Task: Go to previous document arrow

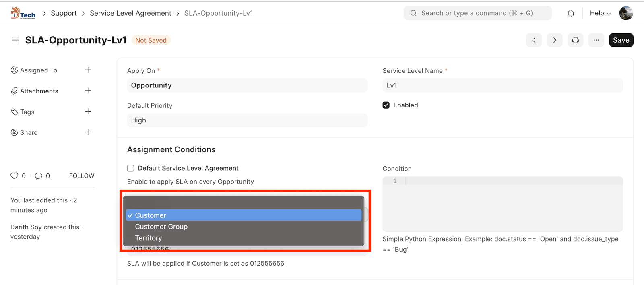Action: click(x=534, y=40)
